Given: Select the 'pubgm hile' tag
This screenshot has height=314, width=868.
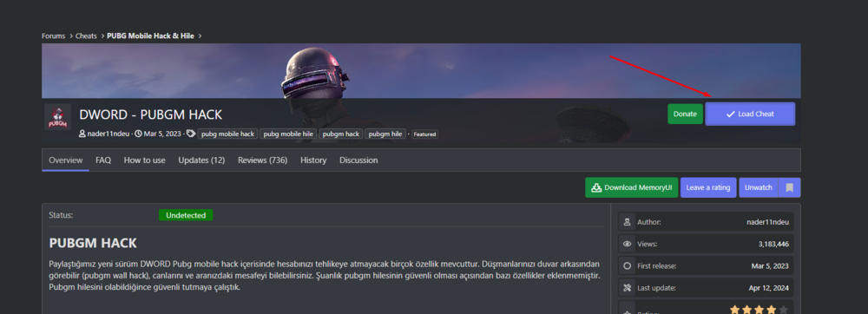Looking at the screenshot, I should coord(385,134).
